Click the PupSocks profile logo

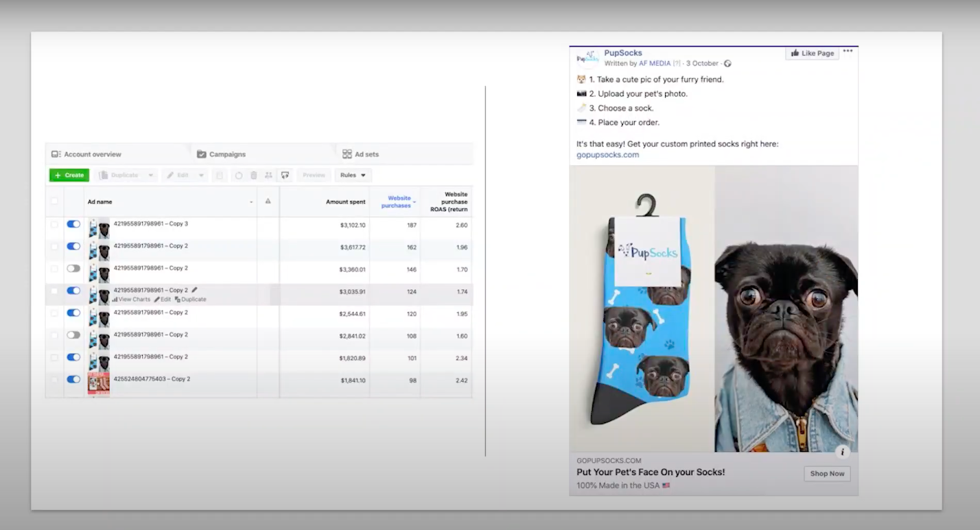[588, 58]
